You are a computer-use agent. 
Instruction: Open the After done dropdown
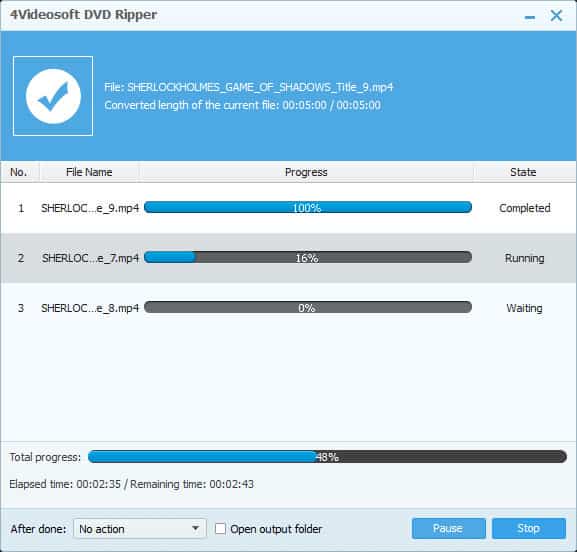click(140, 528)
